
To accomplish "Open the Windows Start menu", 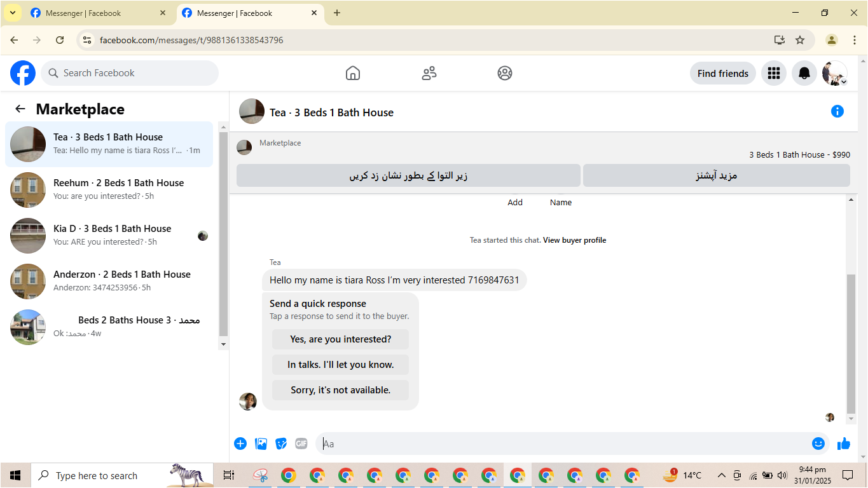I will (15, 475).
